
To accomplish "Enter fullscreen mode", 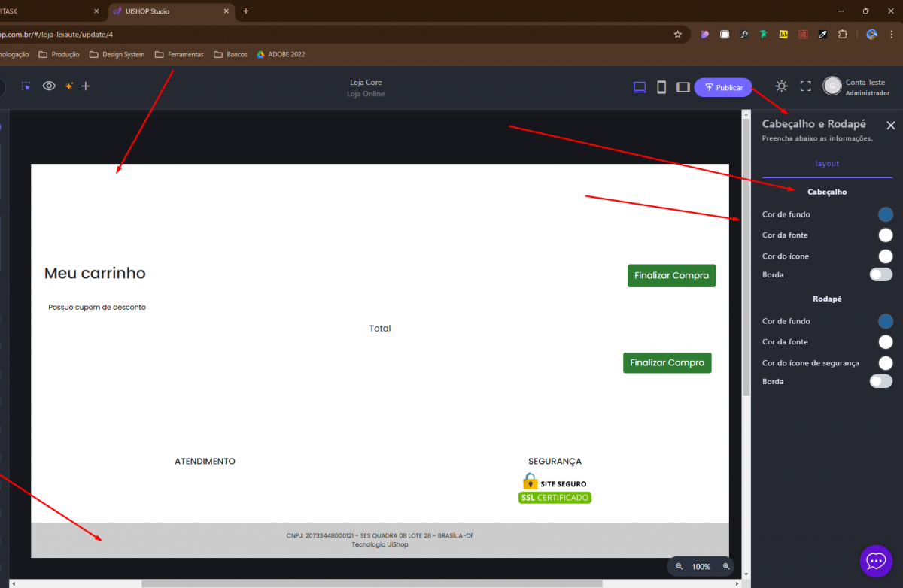I will pos(805,86).
